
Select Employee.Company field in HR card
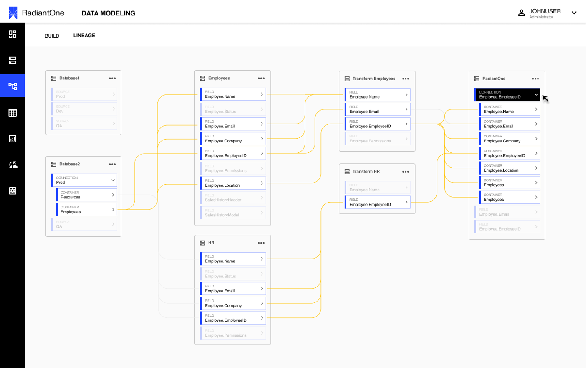pyautogui.click(x=233, y=303)
